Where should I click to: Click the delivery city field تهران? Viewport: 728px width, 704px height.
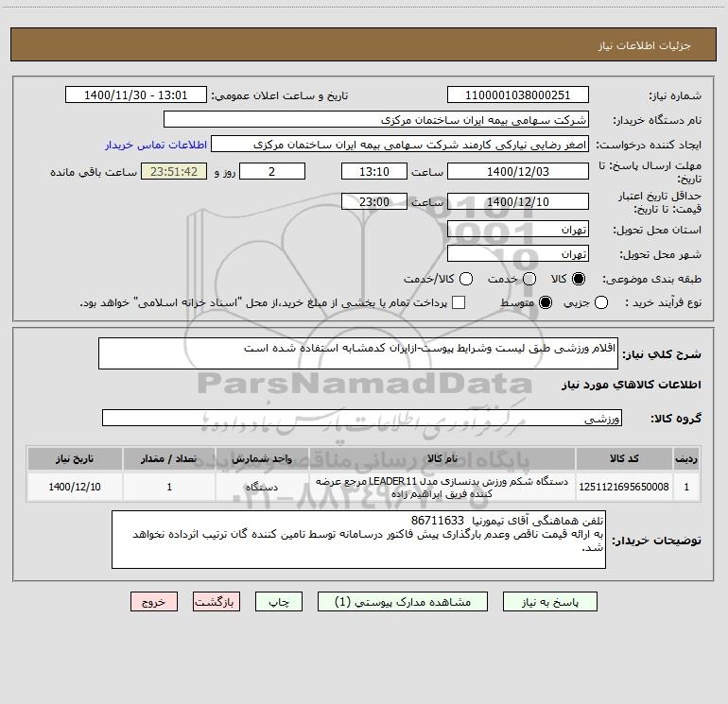(518, 253)
